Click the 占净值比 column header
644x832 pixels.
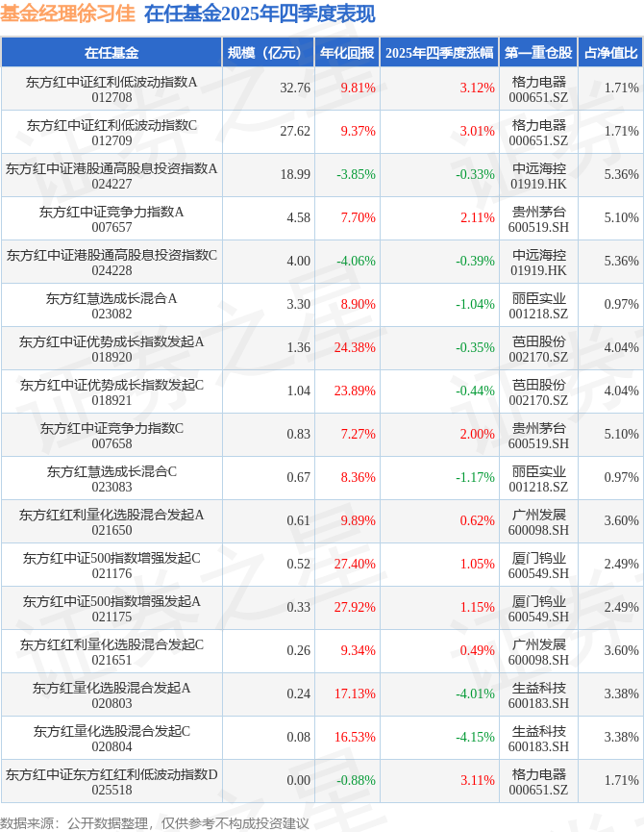coord(610,53)
